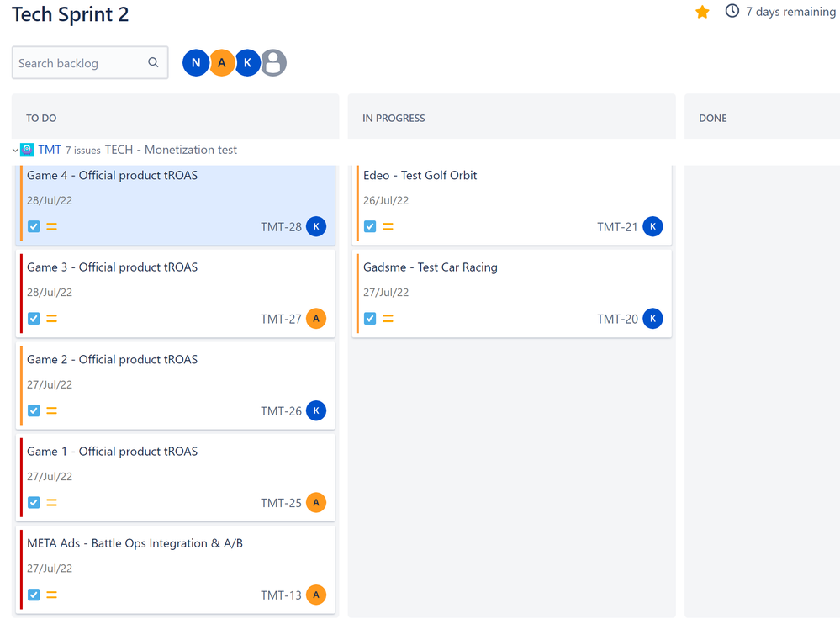Filter by orange user avatar A at top
Image resolution: width=840 pixels, height=640 pixels.
(222, 63)
